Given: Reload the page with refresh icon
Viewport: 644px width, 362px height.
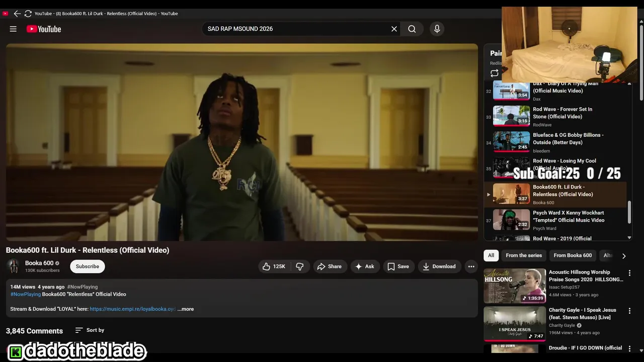Looking at the screenshot, I should (x=28, y=14).
